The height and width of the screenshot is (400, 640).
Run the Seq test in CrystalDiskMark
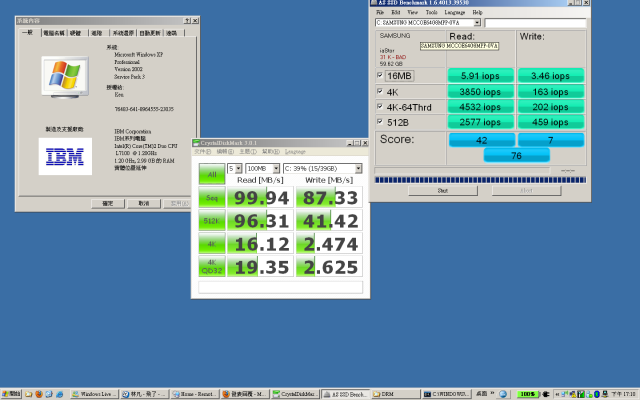pos(212,198)
